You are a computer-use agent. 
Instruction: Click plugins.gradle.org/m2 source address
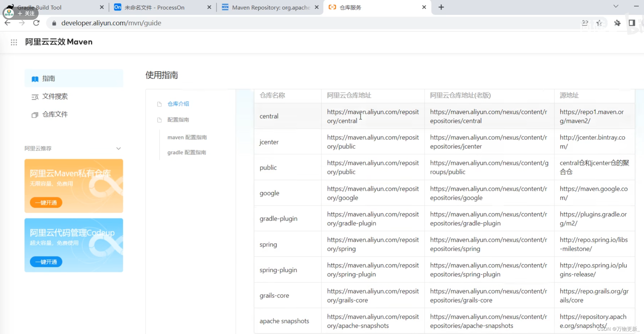pos(595,219)
